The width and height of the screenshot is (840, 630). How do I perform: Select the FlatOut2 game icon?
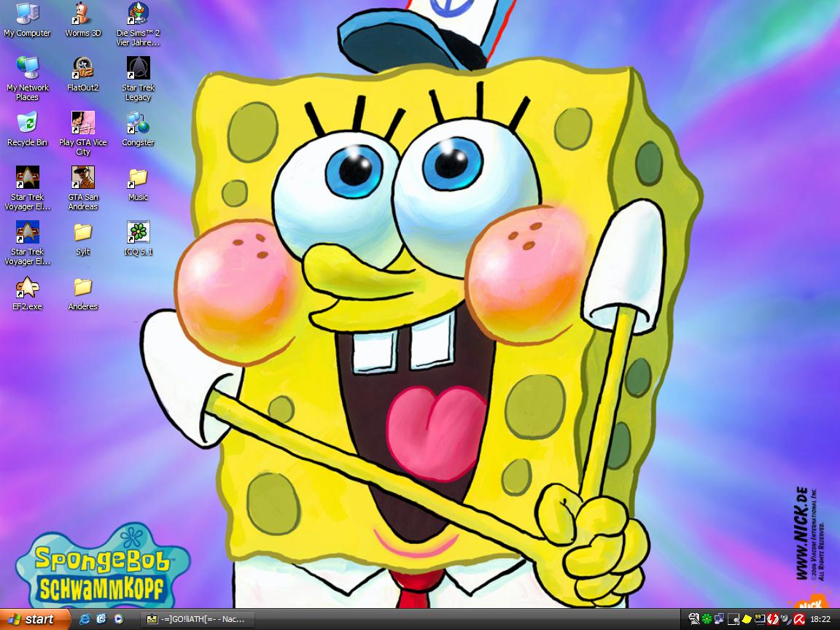pyautogui.click(x=83, y=68)
